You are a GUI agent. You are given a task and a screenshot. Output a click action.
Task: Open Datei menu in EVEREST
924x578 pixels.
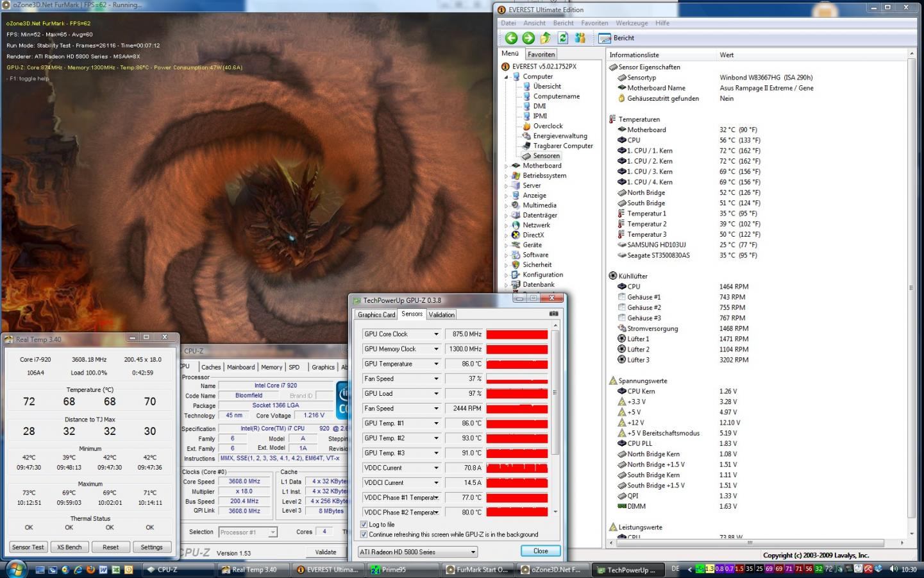pos(508,23)
